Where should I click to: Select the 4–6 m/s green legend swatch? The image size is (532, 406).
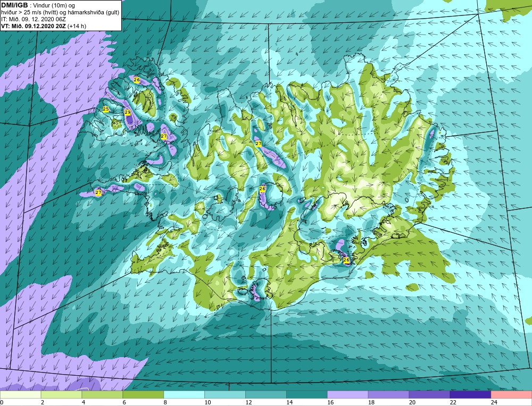click(102, 394)
